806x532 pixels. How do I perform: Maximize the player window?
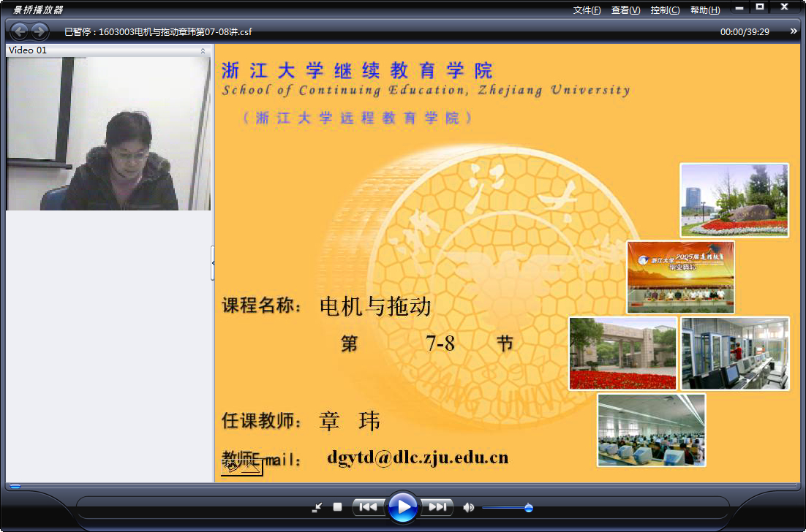pos(760,7)
